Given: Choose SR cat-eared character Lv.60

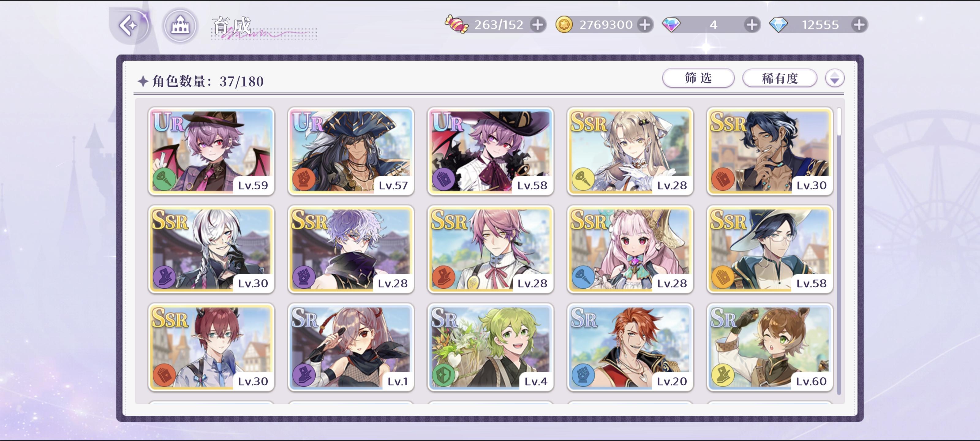Looking at the screenshot, I should tap(770, 347).
